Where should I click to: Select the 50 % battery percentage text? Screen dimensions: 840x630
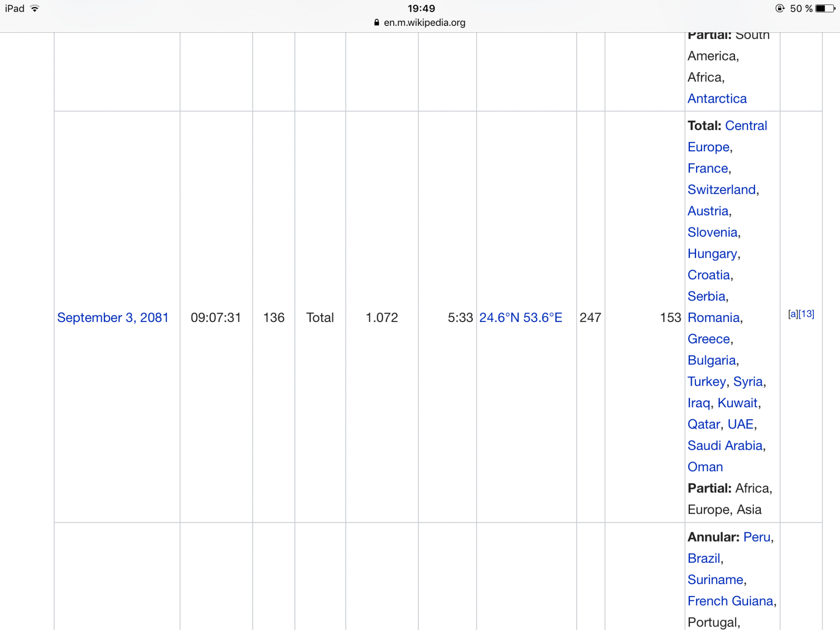(x=801, y=8)
